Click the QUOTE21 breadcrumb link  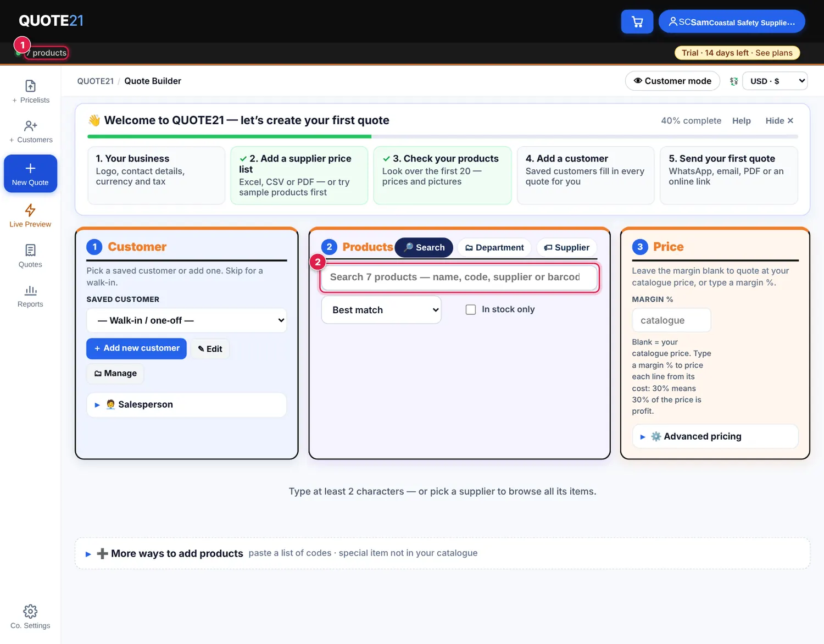coord(96,81)
